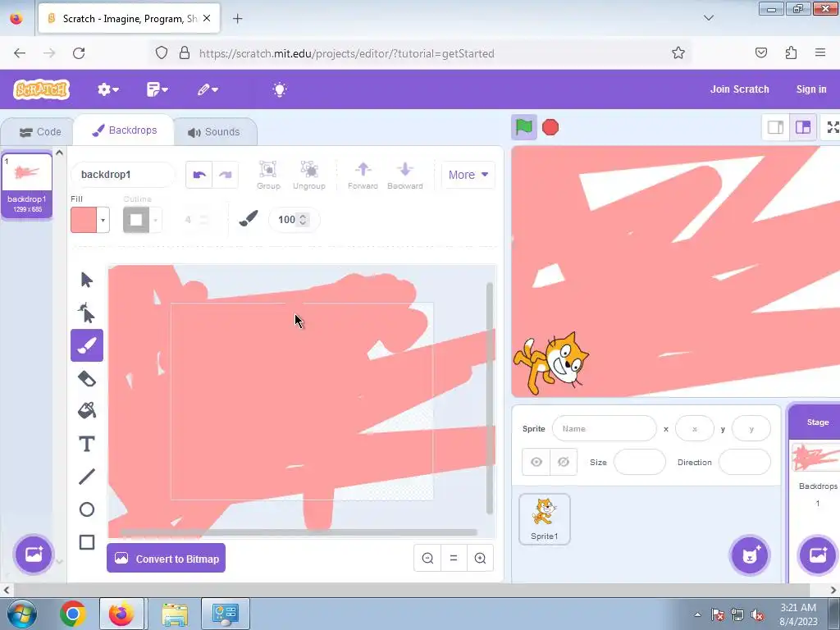Click the backdrop name field

[x=123, y=175]
